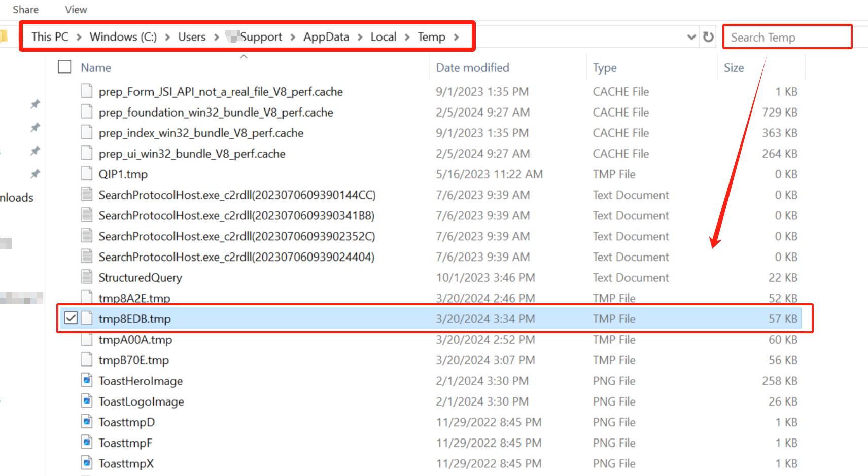Image resolution: width=868 pixels, height=476 pixels.
Task: Click icon of prep_index_win32_bundle cache file
Action: pyautogui.click(x=87, y=132)
